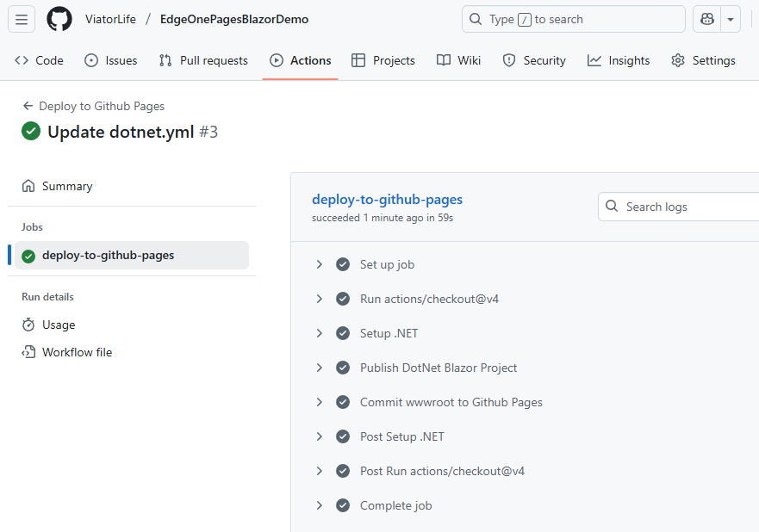Open the dropdown arrow beside Copilot
The image size is (759, 532).
(731, 19)
